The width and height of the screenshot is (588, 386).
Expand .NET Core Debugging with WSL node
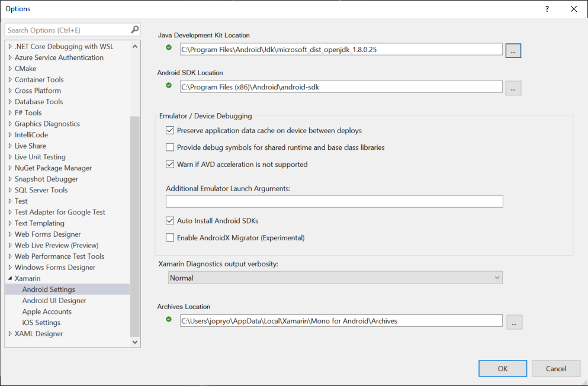10,46
